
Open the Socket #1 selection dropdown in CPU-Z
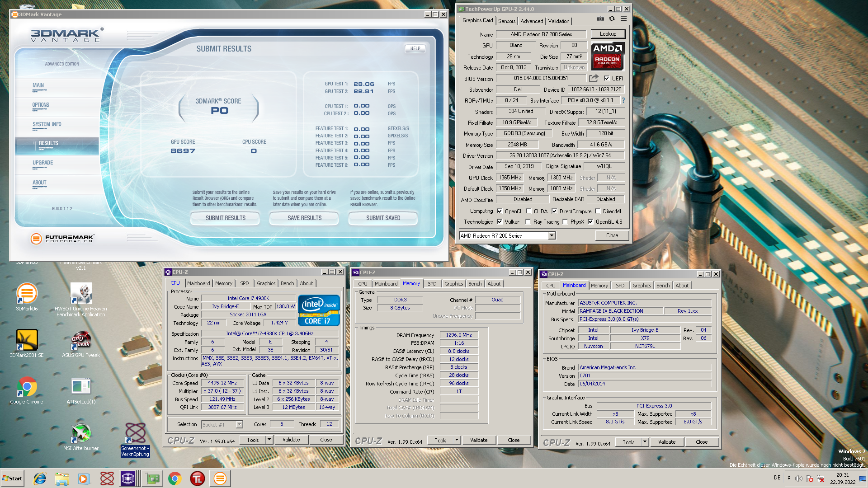tap(240, 424)
